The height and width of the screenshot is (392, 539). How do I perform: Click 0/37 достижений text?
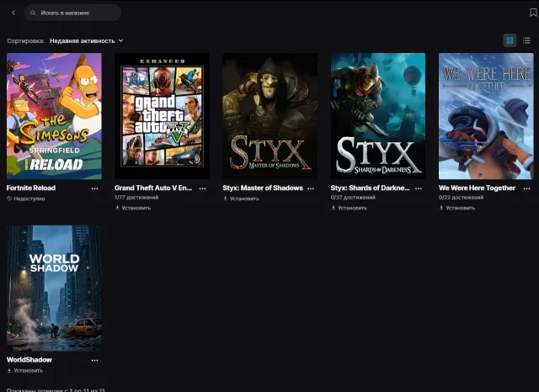(353, 198)
